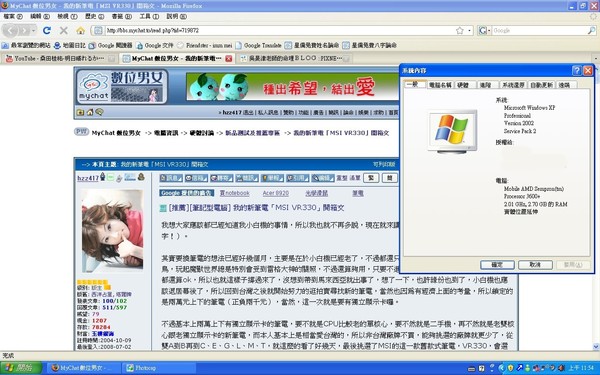The width and height of the screenshot is (600, 375).
Task: Click the 引用 button above the post
Action: pyautogui.click(x=297, y=178)
